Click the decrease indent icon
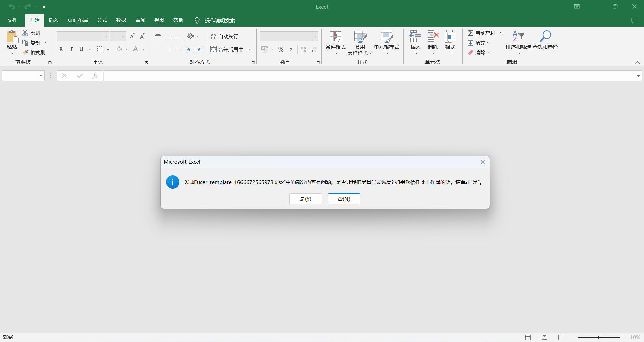The image size is (644, 342). click(191, 49)
